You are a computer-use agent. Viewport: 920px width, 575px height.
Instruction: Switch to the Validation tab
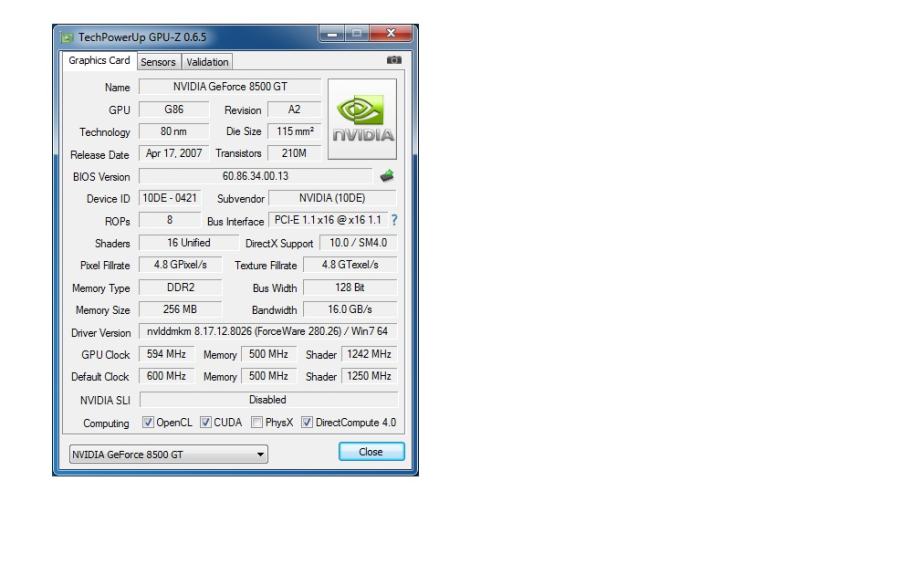(x=207, y=62)
